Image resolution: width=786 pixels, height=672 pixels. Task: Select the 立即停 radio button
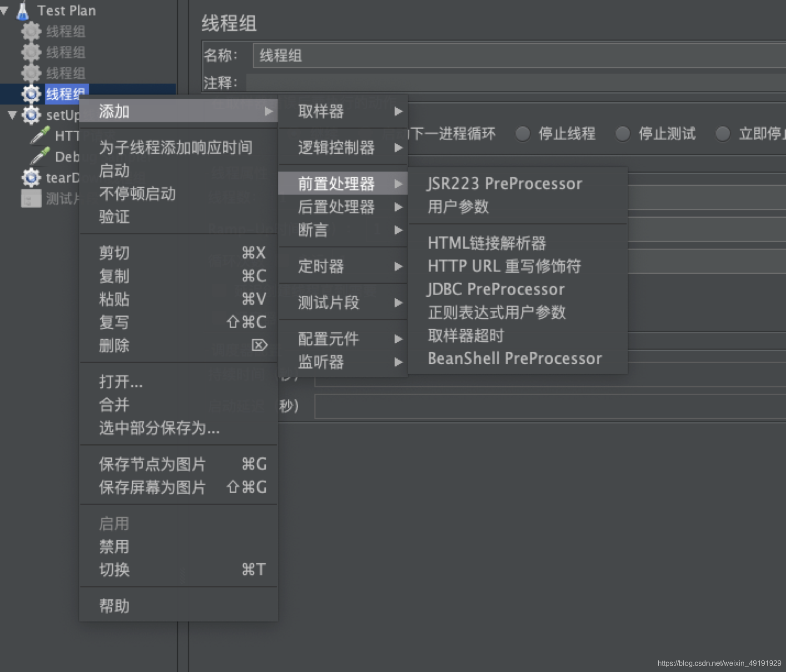pyautogui.click(x=723, y=134)
